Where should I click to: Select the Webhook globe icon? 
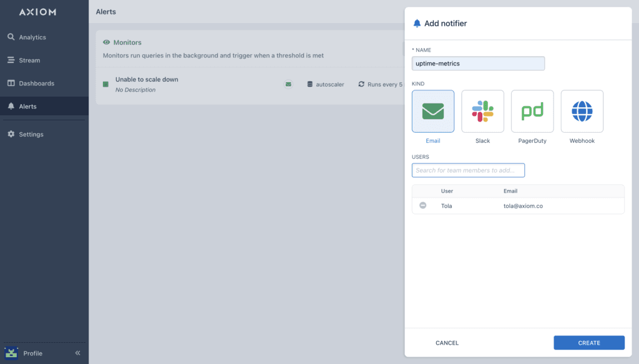pos(582,112)
